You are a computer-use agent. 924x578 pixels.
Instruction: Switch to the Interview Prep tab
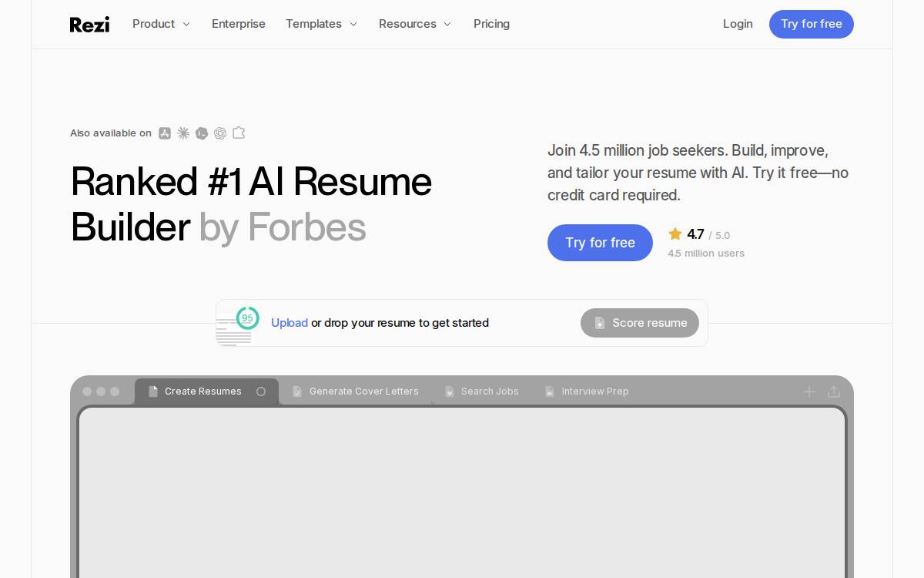coord(587,391)
